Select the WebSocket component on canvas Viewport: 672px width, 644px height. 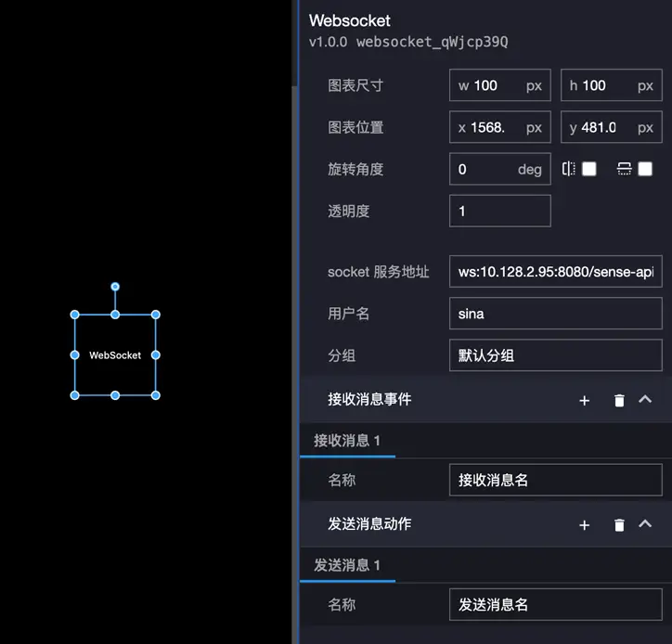pos(115,355)
